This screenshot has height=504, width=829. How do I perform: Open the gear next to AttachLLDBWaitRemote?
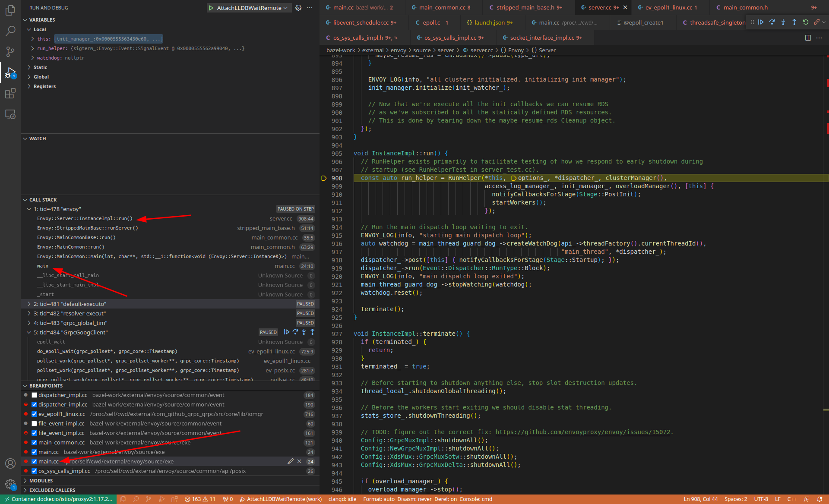[x=298, y=7]
